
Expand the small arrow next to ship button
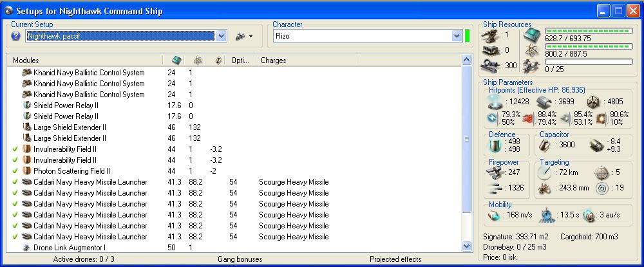(x=251, y=37)
